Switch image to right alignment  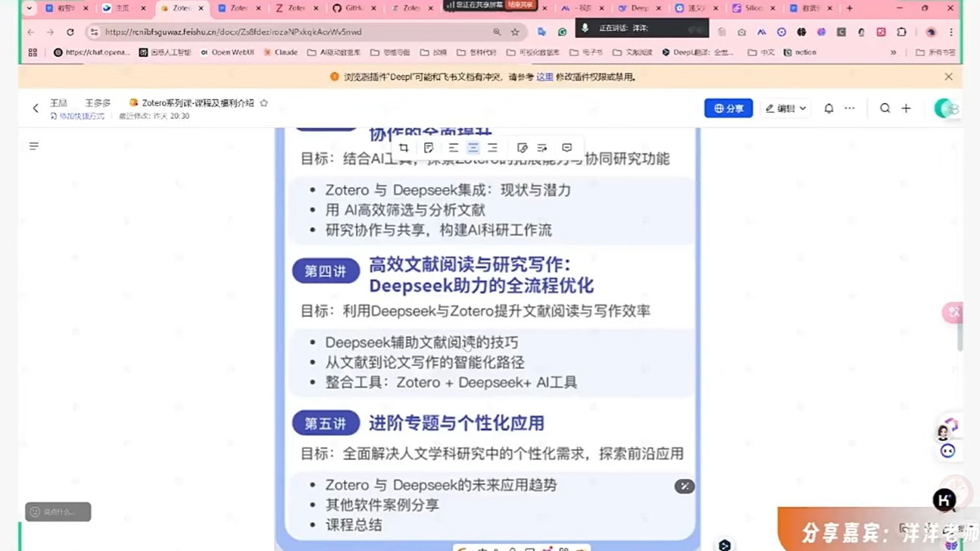coord(493,147)
